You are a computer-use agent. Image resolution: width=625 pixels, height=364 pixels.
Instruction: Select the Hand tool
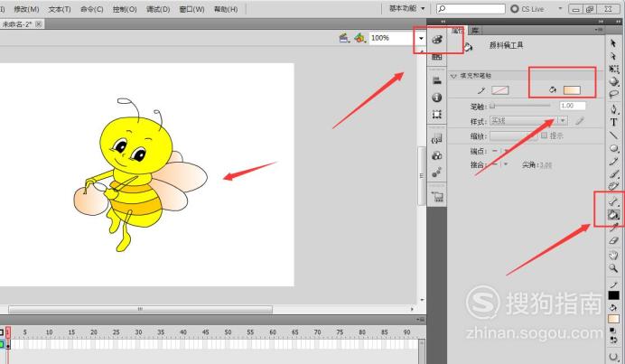(x=613, y=255)
